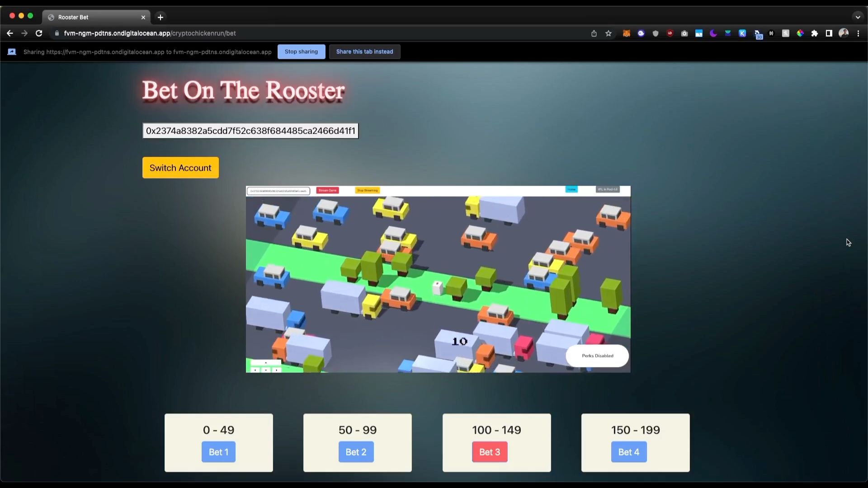Click the game stream video
The width and height of the screenshot is (868, 488).
click(438, 279)
